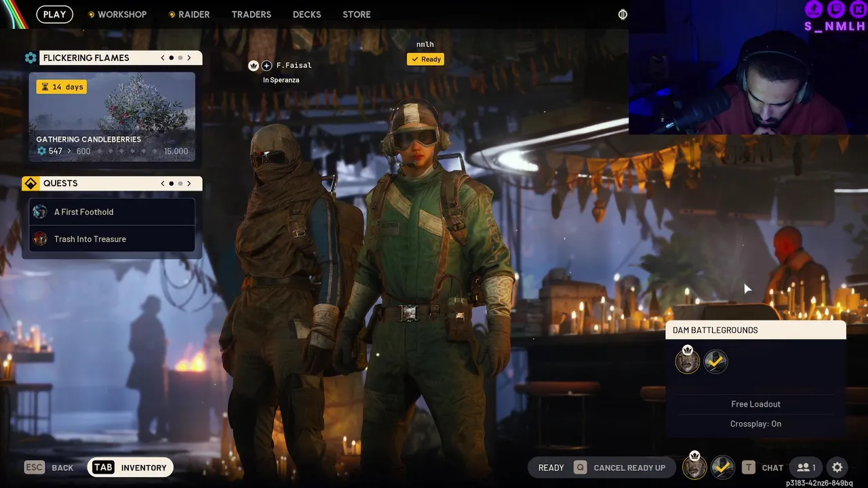
Task: Click the ESC BACK button
Action: click(49, 468)
